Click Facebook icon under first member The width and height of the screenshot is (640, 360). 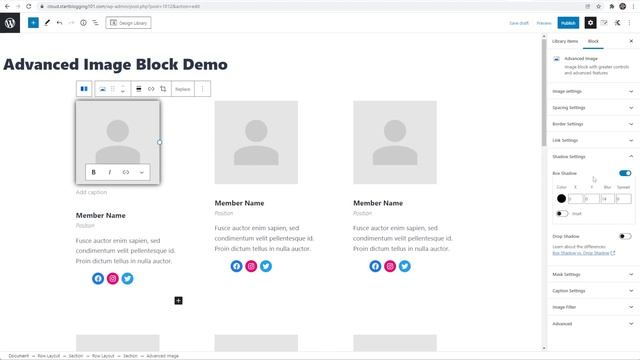(98, 278)
